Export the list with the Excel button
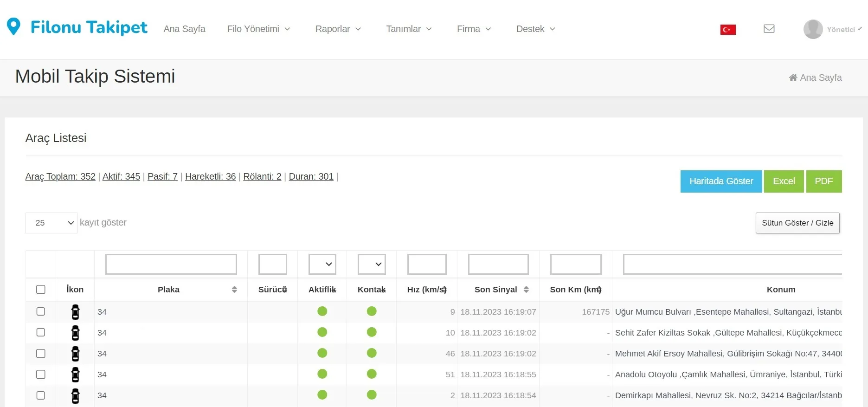The height and width of the screenshot is (407, 868). tap(784, 181)
